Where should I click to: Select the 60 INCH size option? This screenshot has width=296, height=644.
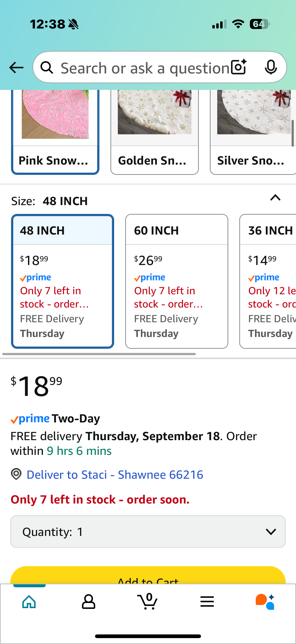click(177, 281)
